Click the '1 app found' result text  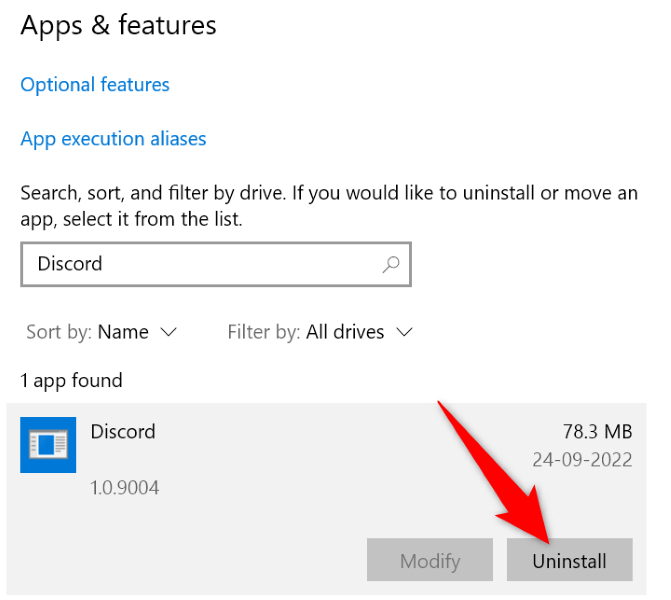point(71,381)
